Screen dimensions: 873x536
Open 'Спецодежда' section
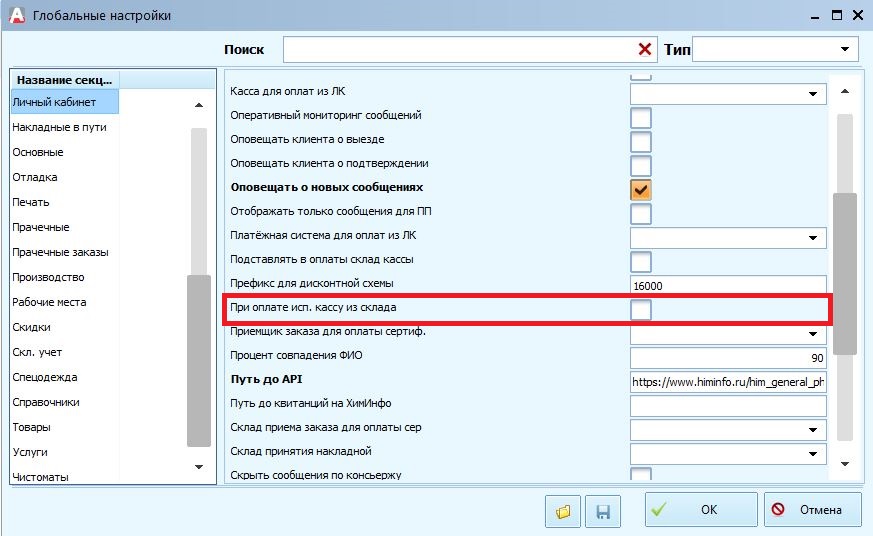click(x=45, y=378)
